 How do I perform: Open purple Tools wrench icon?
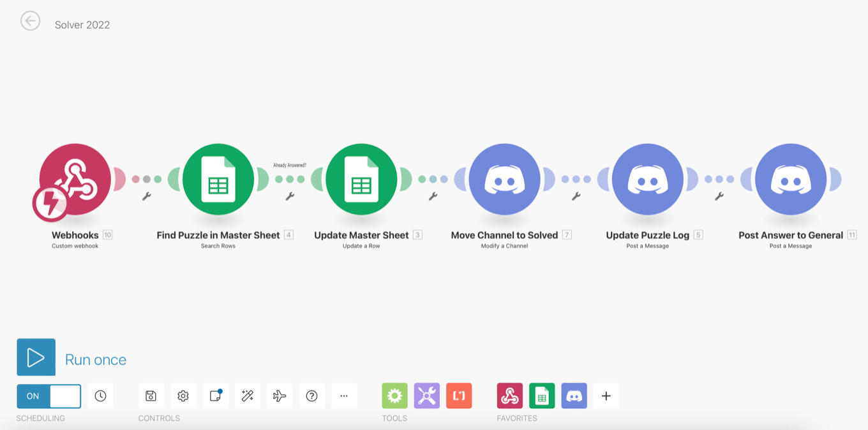click(x=427, y=396)
